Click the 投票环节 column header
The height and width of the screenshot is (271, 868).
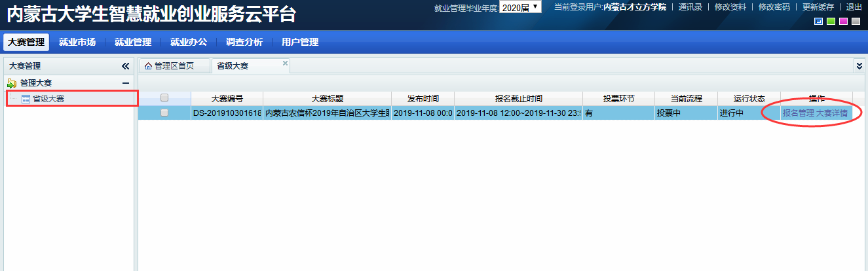[618, 98]
